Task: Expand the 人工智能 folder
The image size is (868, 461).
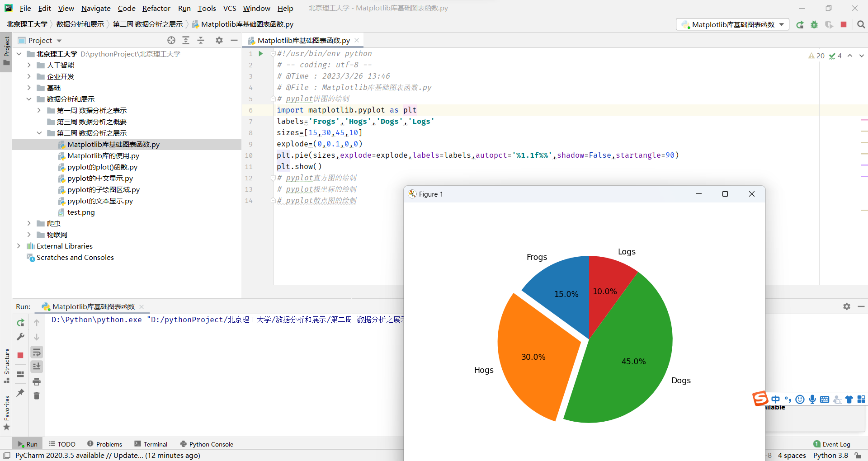Action: 29,65
